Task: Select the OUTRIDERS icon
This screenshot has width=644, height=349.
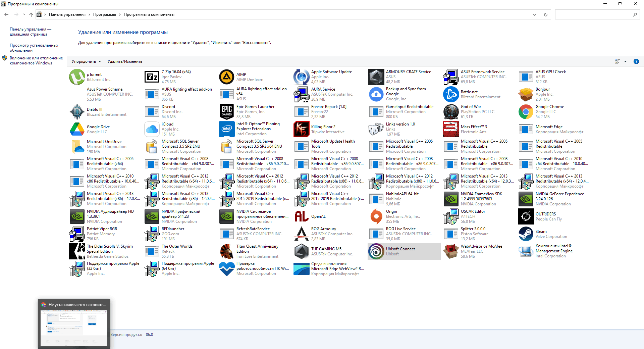Action: [526, 216]
